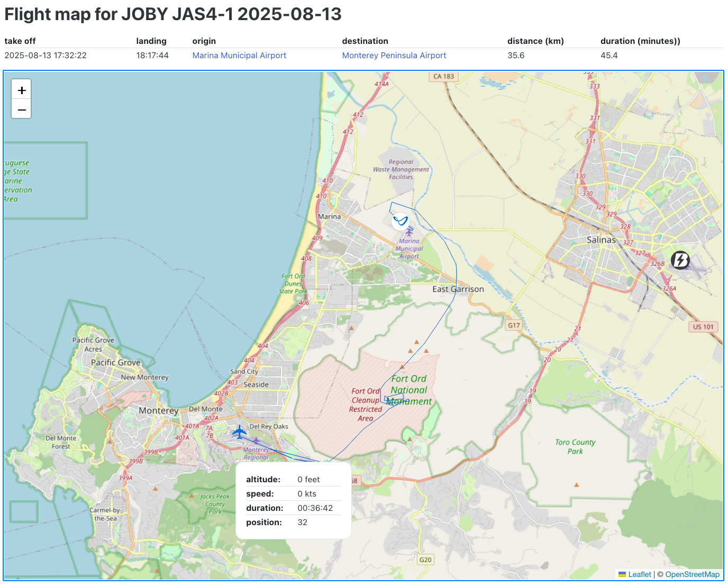This screenshot has height=587, width=728.
Task: Click the origin column header
Action: (204, 41)
